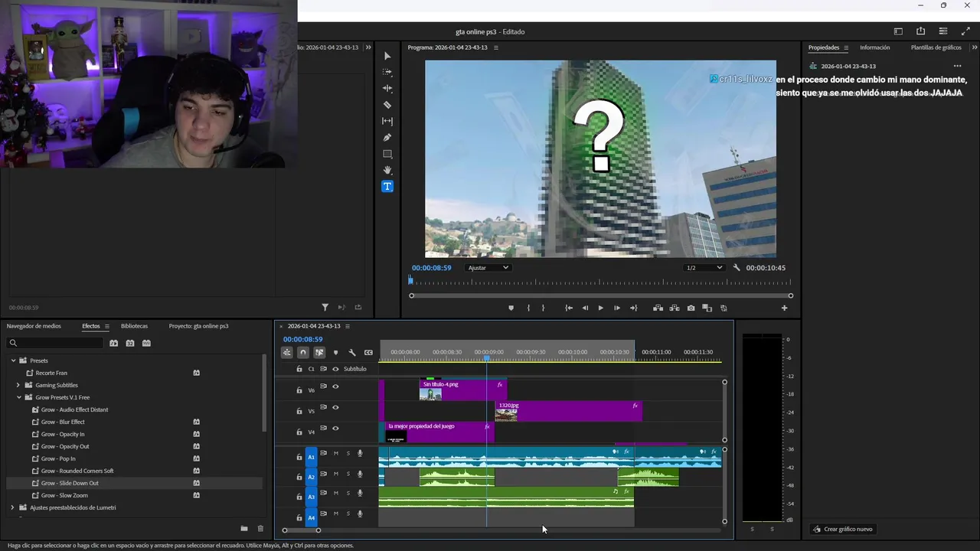Step back one frame
Viewport: 980px width, 551px height.
(586, 308)
